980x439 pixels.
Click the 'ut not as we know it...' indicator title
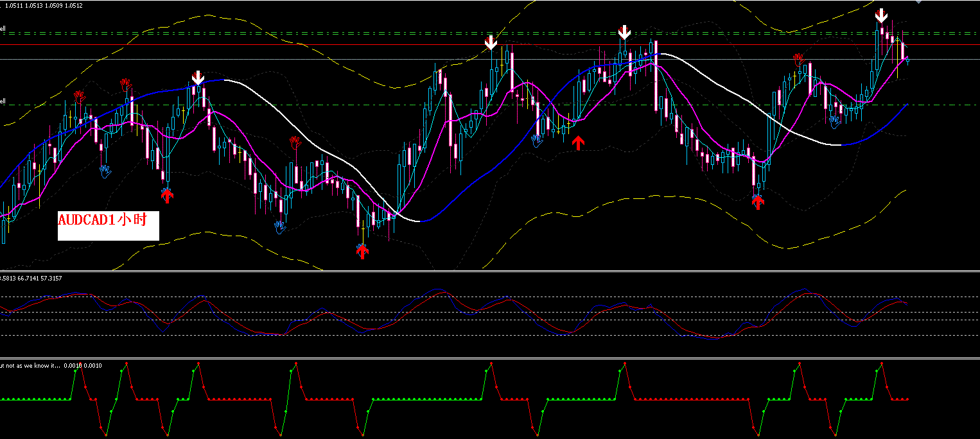[x=30, y=365]
